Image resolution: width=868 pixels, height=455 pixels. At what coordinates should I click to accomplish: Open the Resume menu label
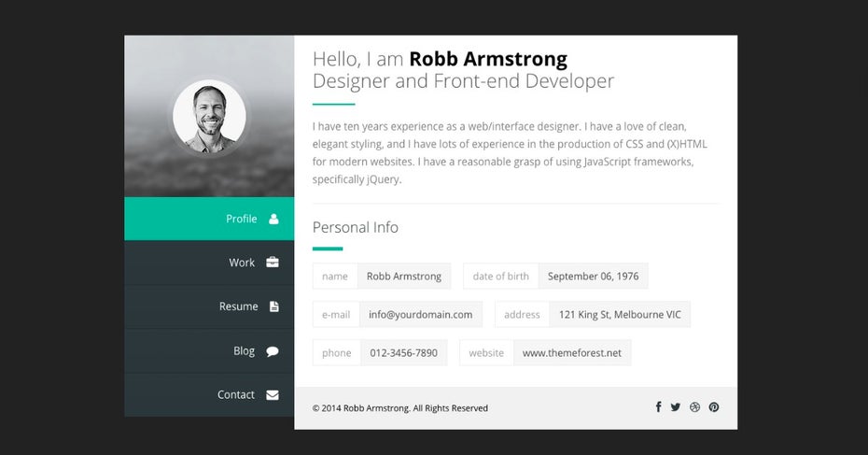tap(239, 306)
